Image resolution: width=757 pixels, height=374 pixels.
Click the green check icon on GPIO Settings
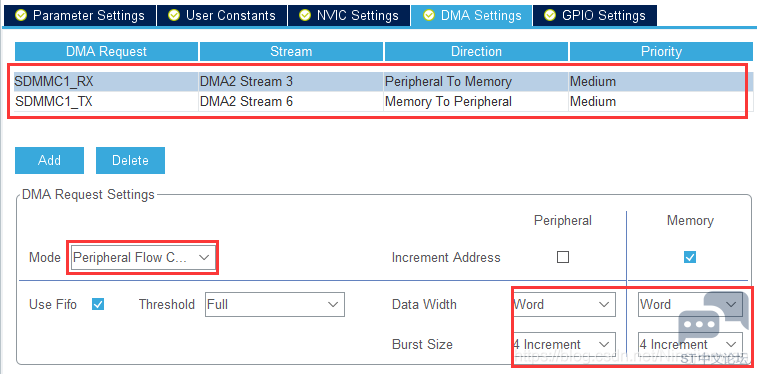click(x=550, y=15)
